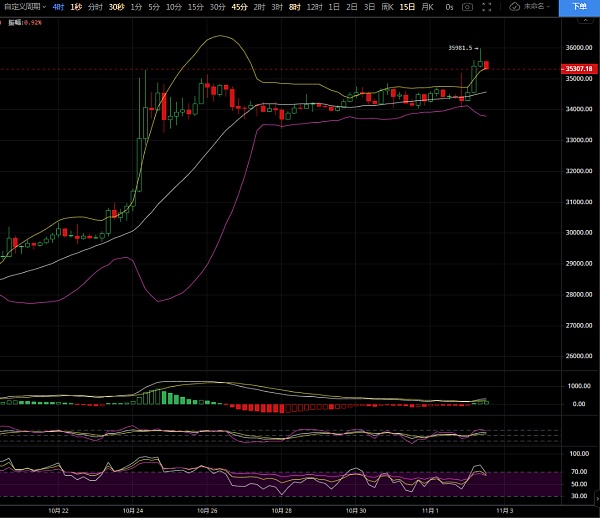Switch chart to 月K monthly candles
600x518 pixels.
(x=427, y=7)
